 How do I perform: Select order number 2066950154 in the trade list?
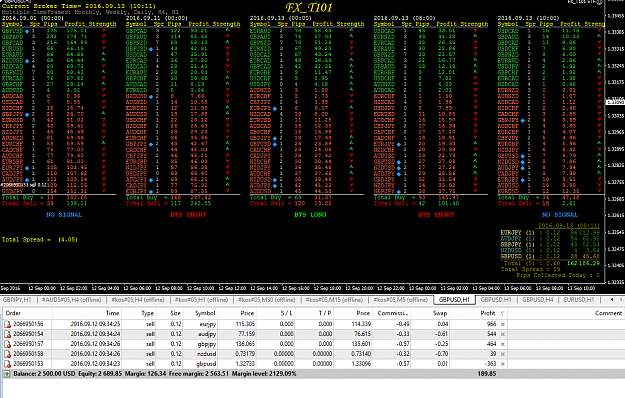click(x=28, y=334)
